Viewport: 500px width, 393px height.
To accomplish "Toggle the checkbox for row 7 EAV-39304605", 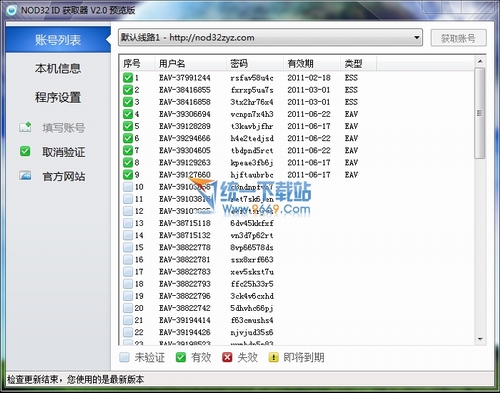I will (x=128, y=150).
